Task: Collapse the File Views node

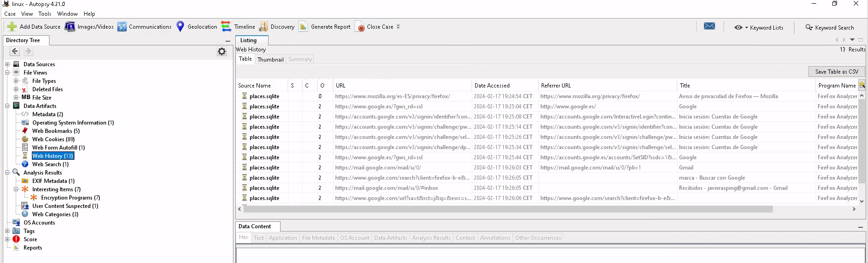Action: coord(7,73)
